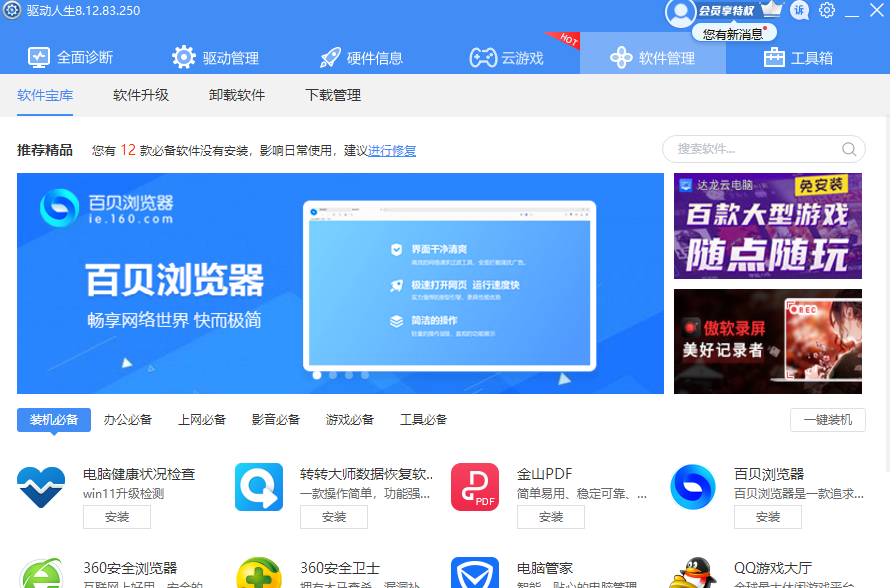890x588 pixels.
Task: Click 会员享特权 member privileges text
Action: (x=726, y=11)
